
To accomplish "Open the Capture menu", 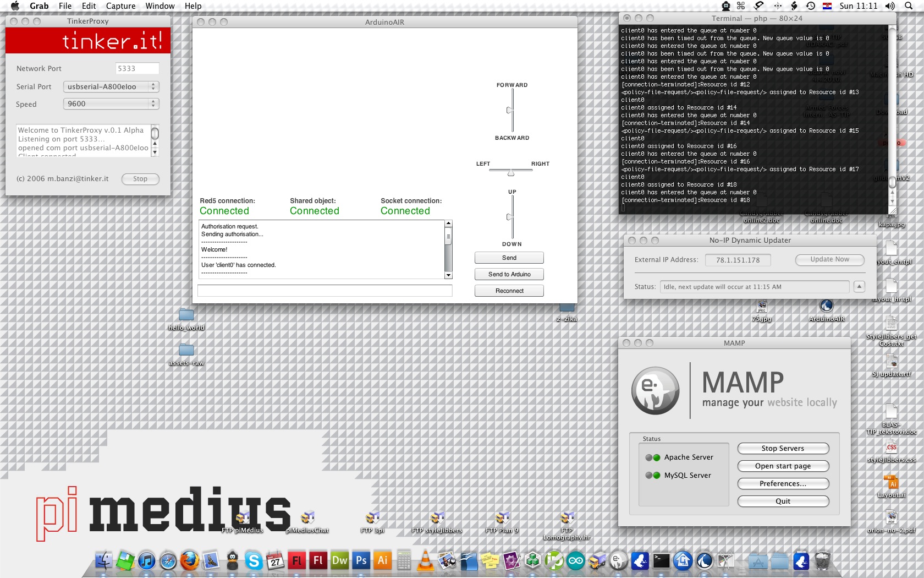I will coord(120,6).
